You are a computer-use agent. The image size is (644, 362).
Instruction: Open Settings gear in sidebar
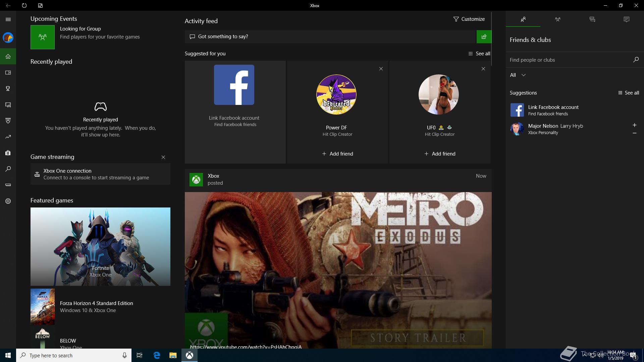[x=8, y=201]
